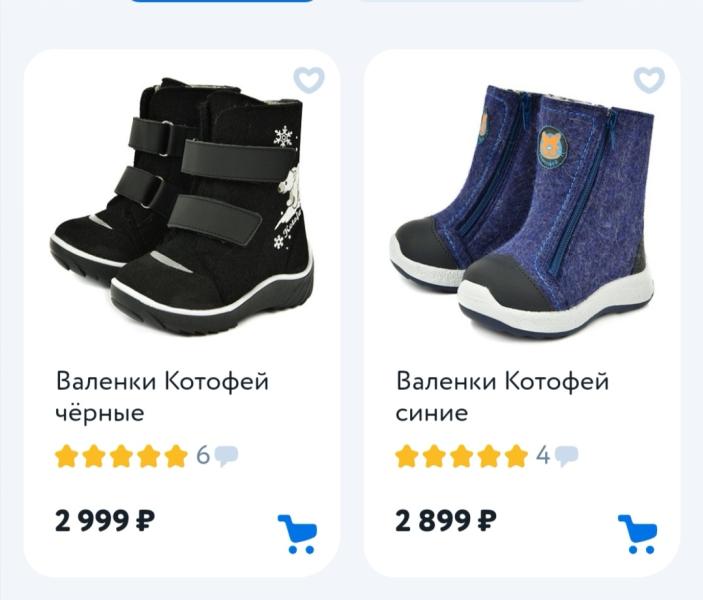The height and width of the screenshot is (600, 703).
Task: Click the first star on black valenki rating
Action: point(66,456)
